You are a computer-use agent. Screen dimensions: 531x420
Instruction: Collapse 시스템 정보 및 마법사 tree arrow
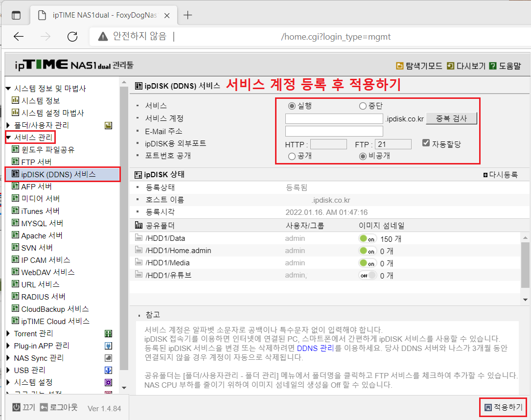pyautogui.click(x=8, y=89)
